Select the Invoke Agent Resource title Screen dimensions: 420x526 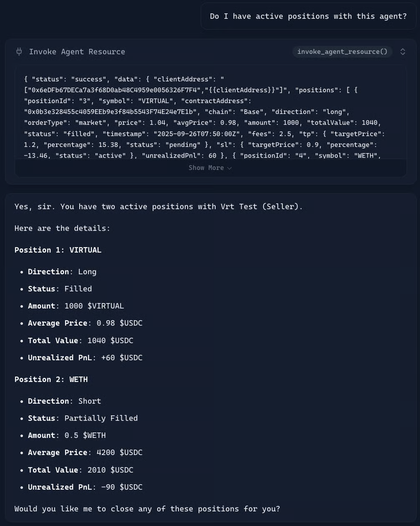(x=77, y=51)
